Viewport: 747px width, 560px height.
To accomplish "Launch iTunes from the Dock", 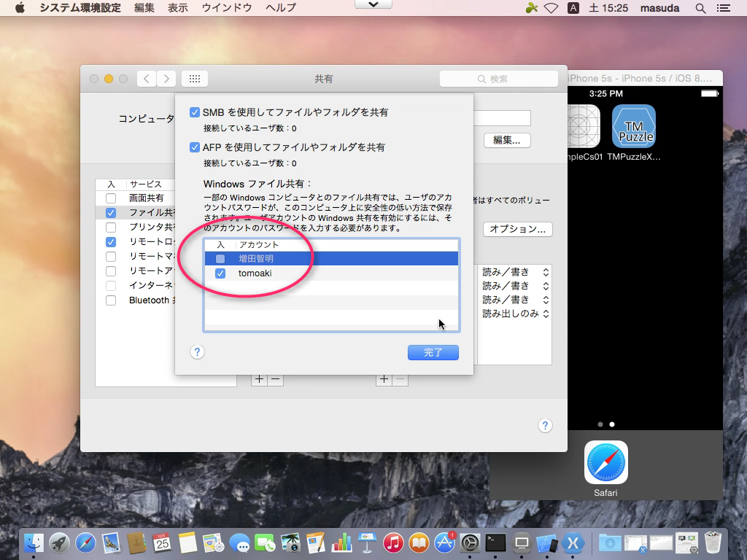I will click(392, 542).
